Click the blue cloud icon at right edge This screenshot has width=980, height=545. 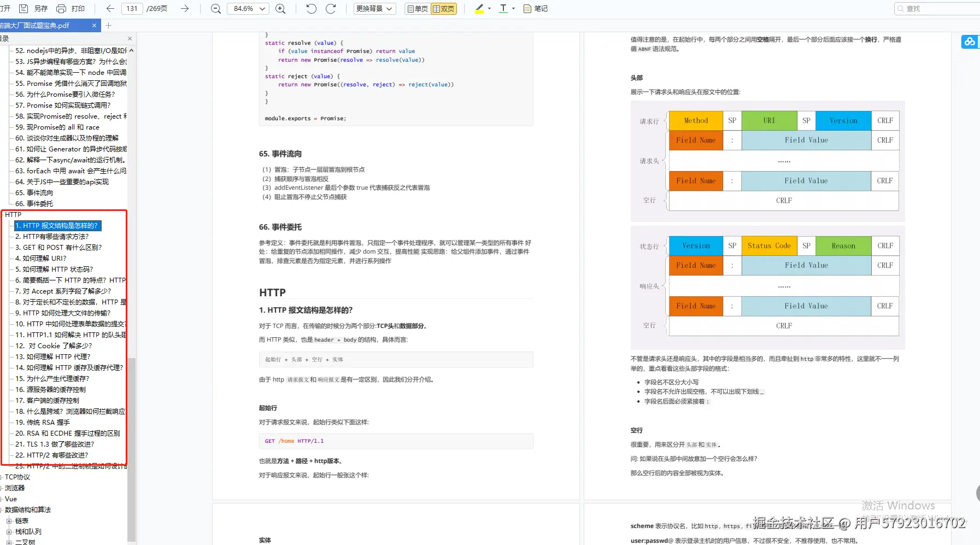point(970,42)
